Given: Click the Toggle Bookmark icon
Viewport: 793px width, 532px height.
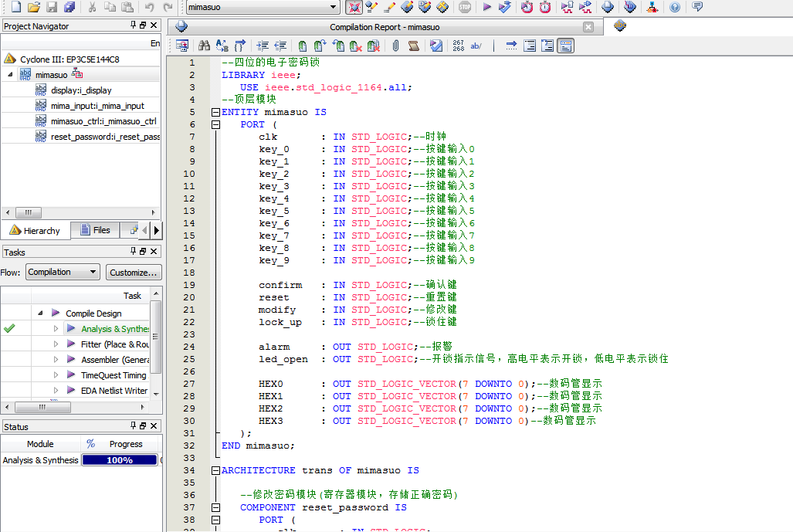Looking at the screenshot, I should pyautogui.click(x=302, y=46).
